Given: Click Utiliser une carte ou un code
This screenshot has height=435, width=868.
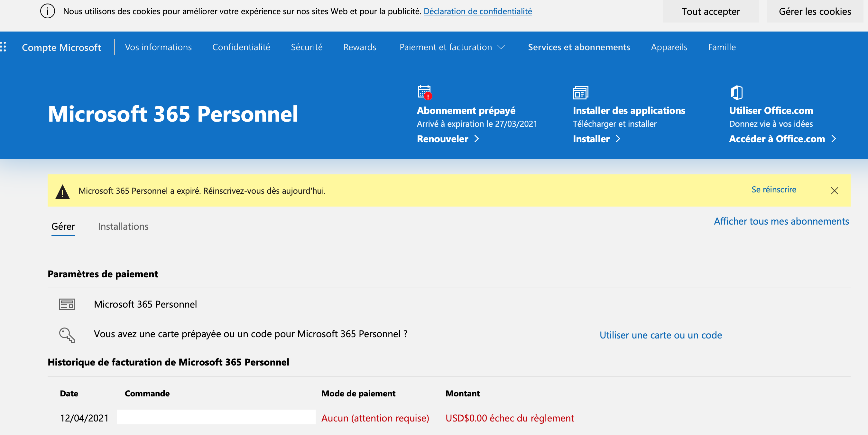Looking at the screenshot, I should coord(660,335).
